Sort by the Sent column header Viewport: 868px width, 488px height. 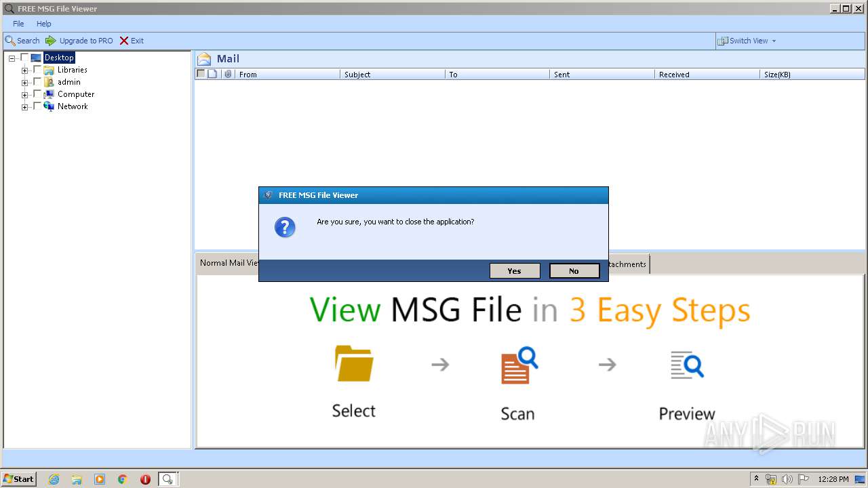click(x=602, y=75)
